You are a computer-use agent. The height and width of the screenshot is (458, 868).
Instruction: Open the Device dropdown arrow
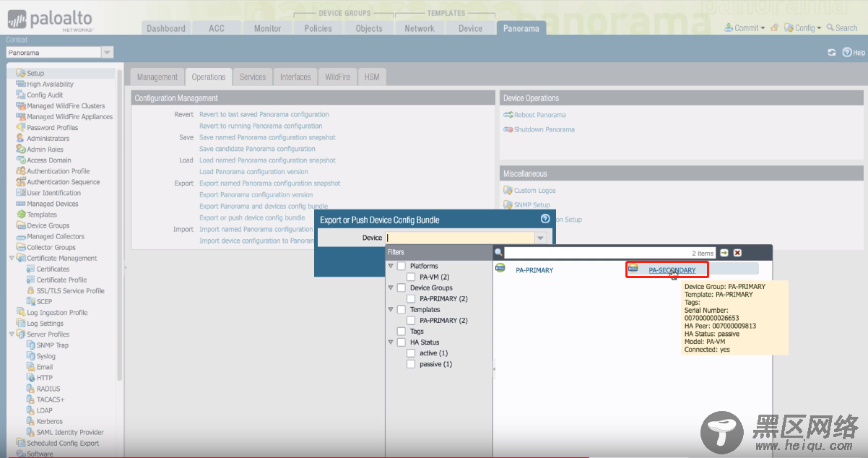(540, 238)
